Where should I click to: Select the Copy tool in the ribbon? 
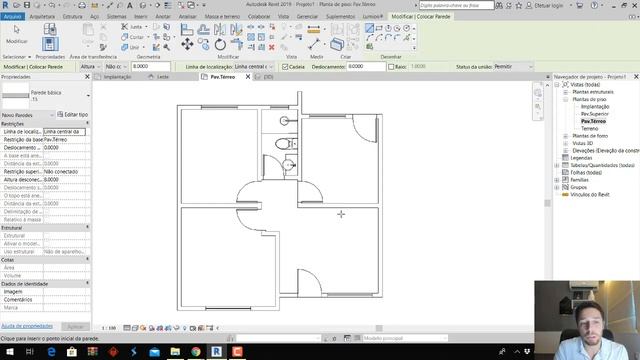click(203, 44)
